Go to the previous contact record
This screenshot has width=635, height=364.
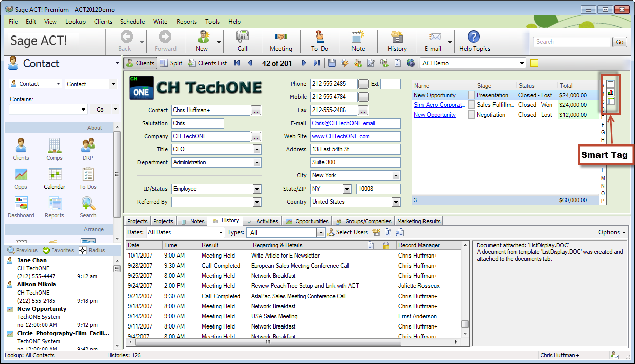click(x=250, y=63)
